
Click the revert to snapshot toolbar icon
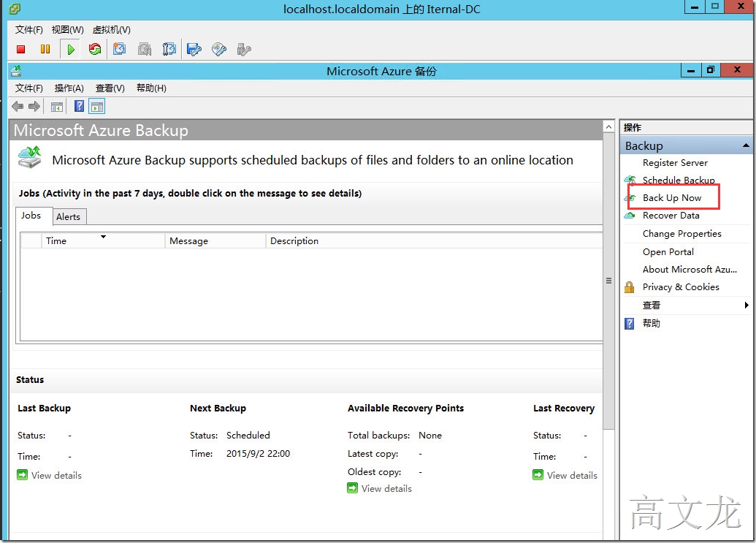[x=145, y=49]
